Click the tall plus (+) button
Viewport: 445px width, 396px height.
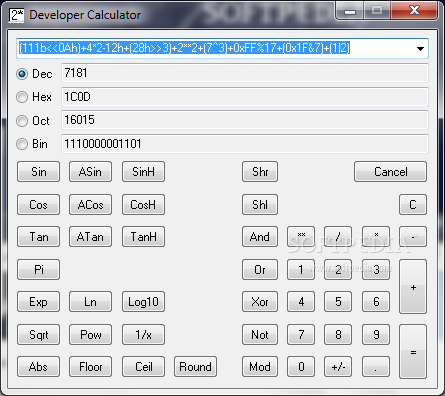[x=413, y=287]
